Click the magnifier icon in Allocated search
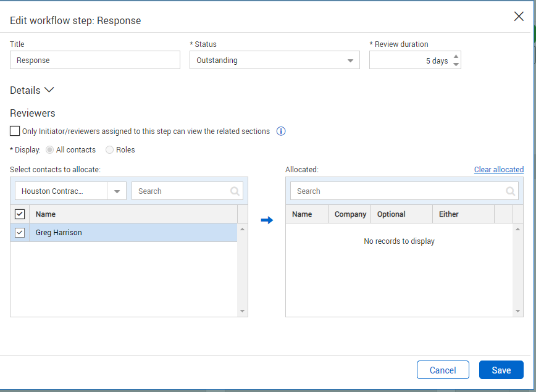This screenshot has height=392, width=536. tap(510, 191)
